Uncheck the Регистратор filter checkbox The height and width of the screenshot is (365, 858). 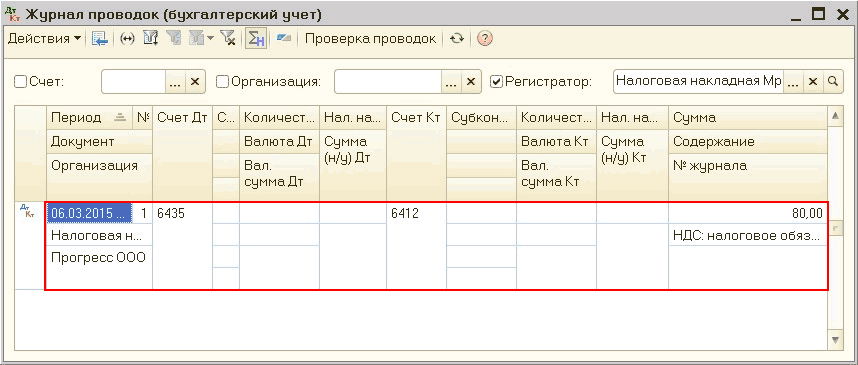click(x=496, y=82)
